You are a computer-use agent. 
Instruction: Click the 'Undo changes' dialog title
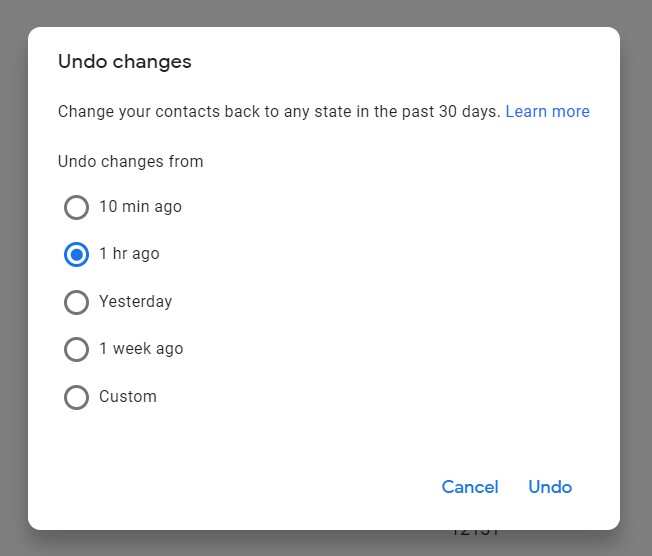pos(125,62)
